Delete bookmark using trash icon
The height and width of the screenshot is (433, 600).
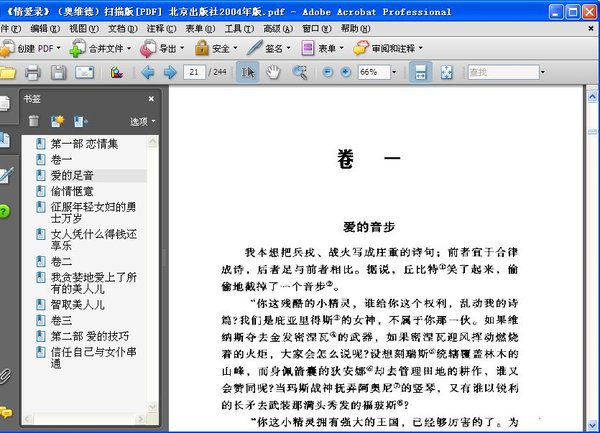point(34,121)
